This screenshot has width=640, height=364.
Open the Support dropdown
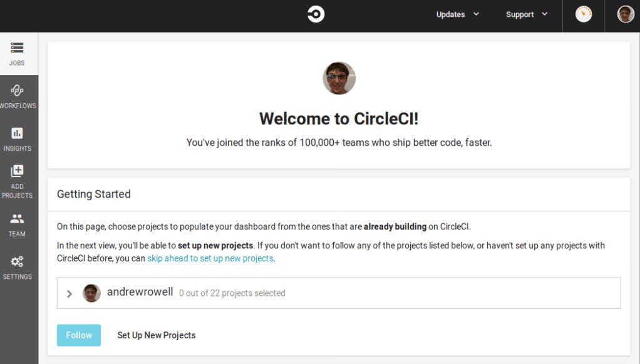coord(527,14)
